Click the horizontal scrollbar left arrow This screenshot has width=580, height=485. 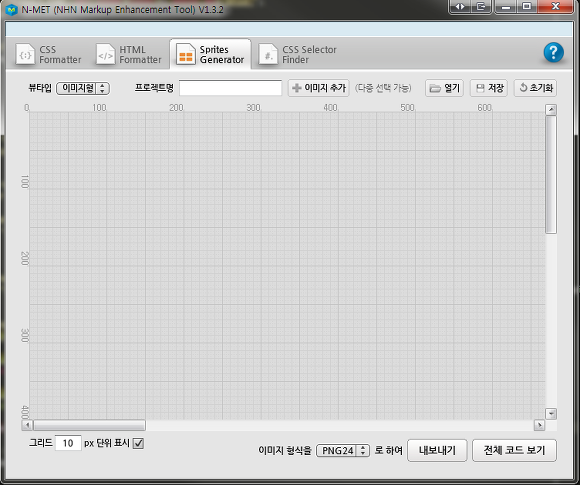coord(27,425)
